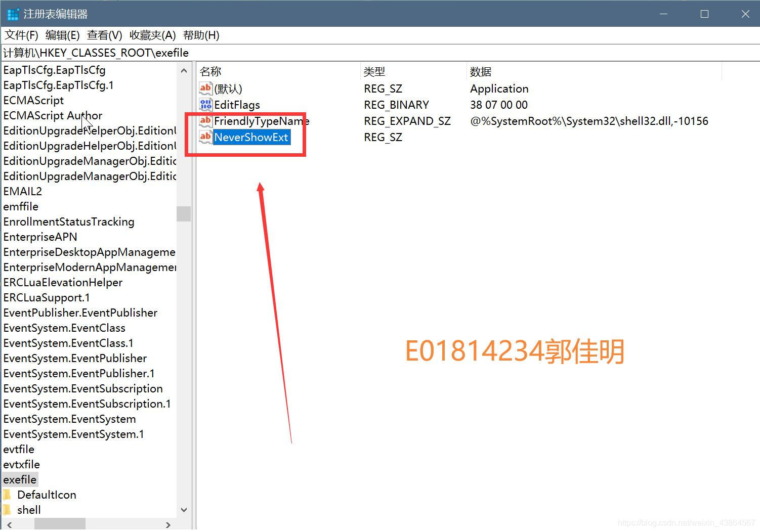
Task: Click the registry path address bar
Action: [380, 53]
